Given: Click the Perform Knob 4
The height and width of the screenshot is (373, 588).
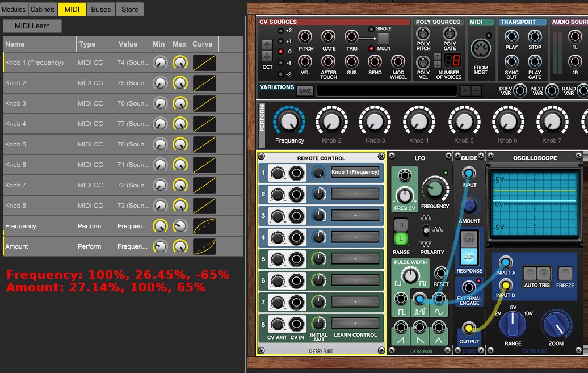Looking at the screenshot, I should (x=419, y=121).
